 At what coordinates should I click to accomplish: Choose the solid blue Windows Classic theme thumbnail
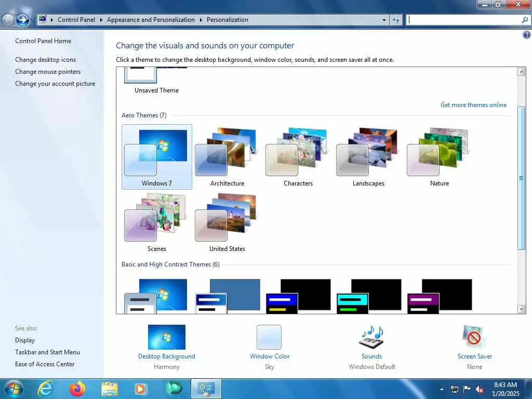tap(228, 296)
